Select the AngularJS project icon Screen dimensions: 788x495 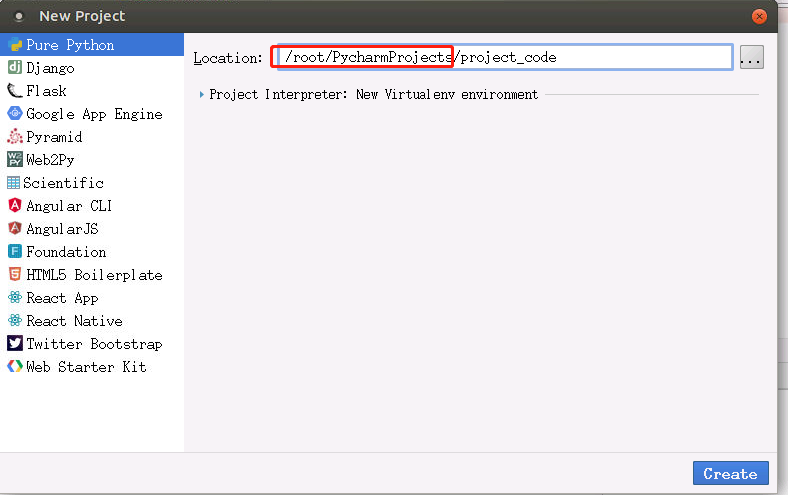[15, 228]
